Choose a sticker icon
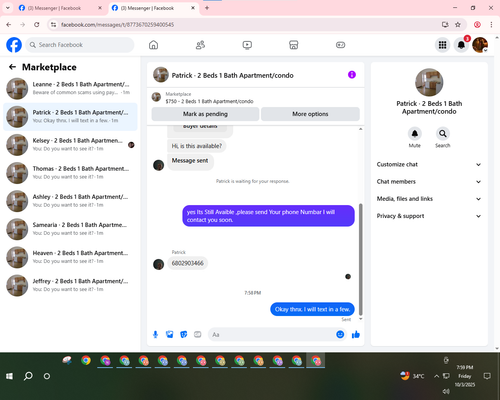 click(184, 334)
